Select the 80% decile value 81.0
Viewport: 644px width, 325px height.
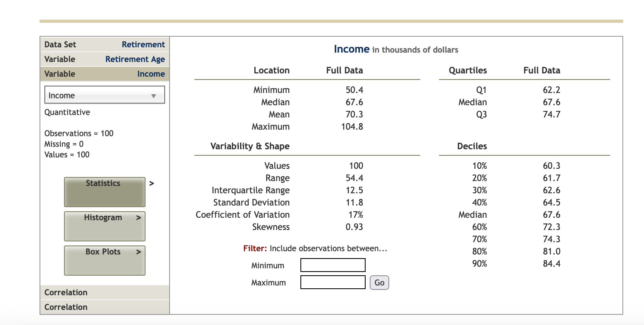[x=551, y=251]
